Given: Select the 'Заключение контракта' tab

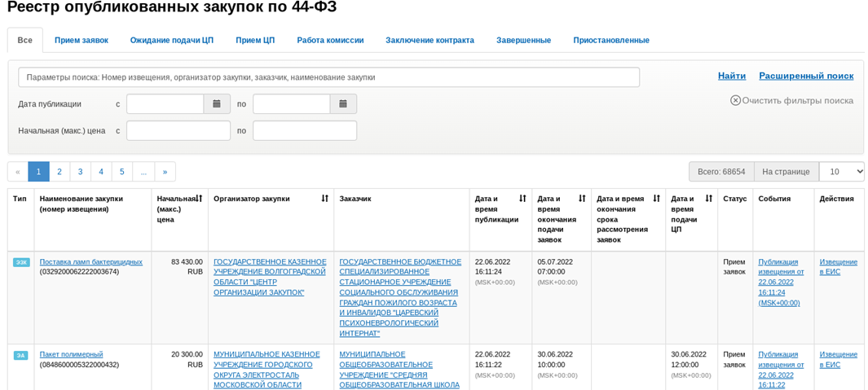Looking at the screenshot, I should (430, 41).
